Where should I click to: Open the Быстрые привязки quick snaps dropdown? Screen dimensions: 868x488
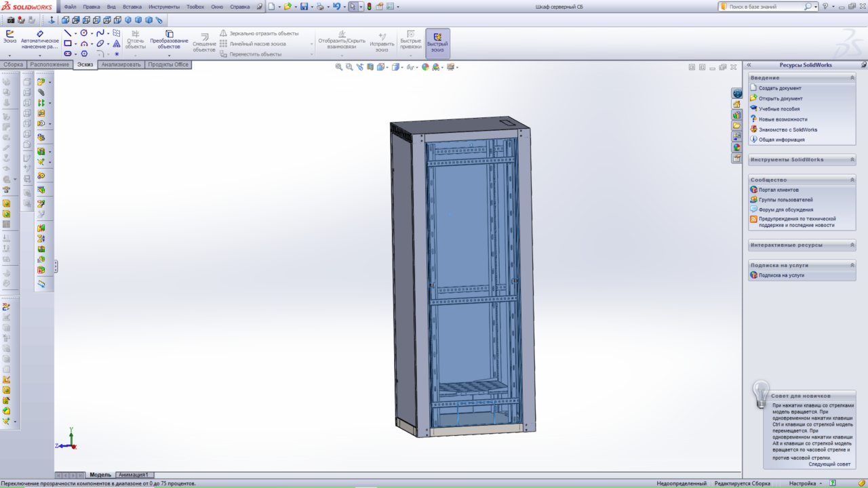pos(410,55)
